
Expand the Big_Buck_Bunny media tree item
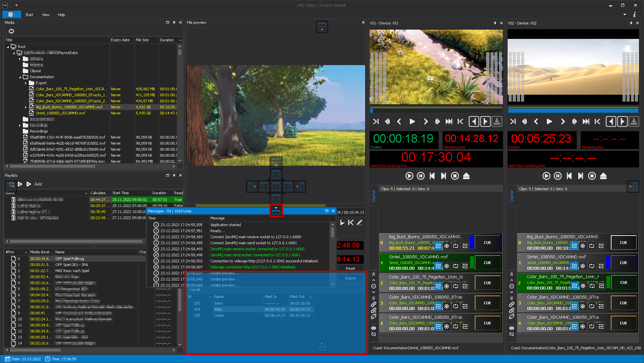point(26,107)
